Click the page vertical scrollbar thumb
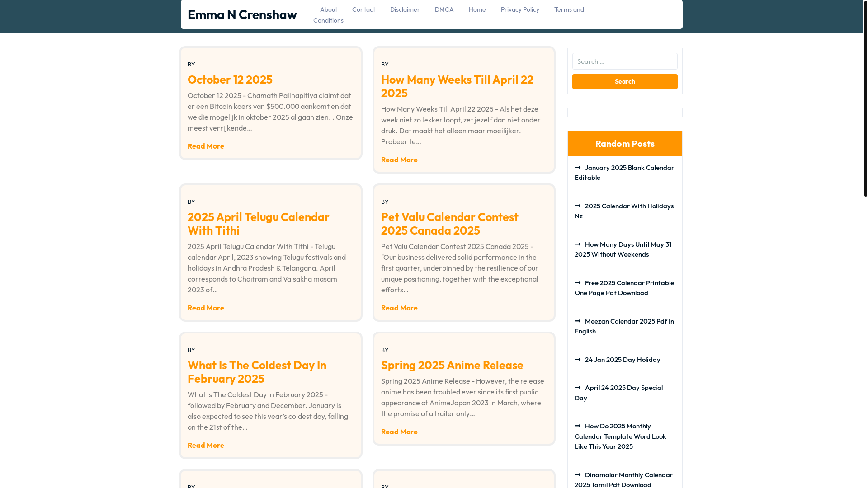 pos(865,98)
